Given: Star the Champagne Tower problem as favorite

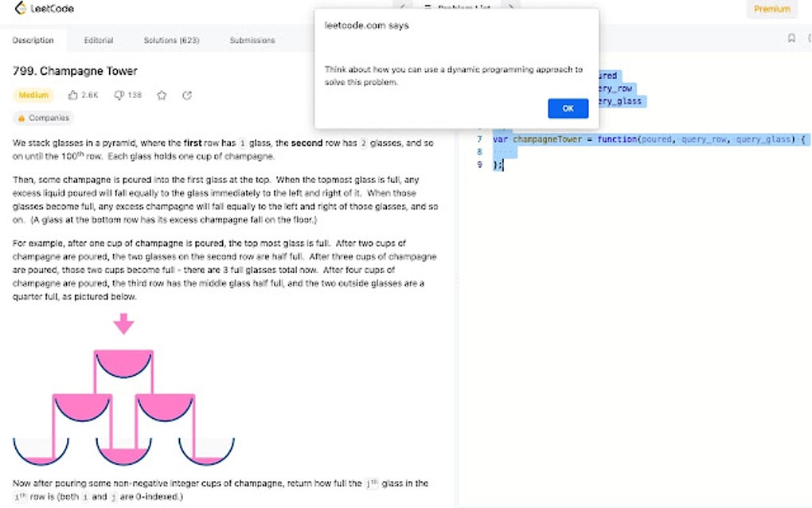Looking at the screenshot, I should (x=162, y=95).
